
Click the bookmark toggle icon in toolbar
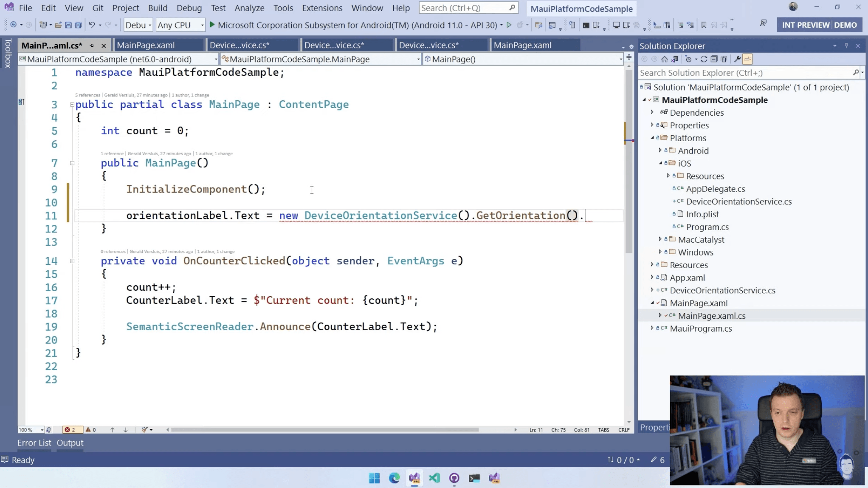click(704, 25)
